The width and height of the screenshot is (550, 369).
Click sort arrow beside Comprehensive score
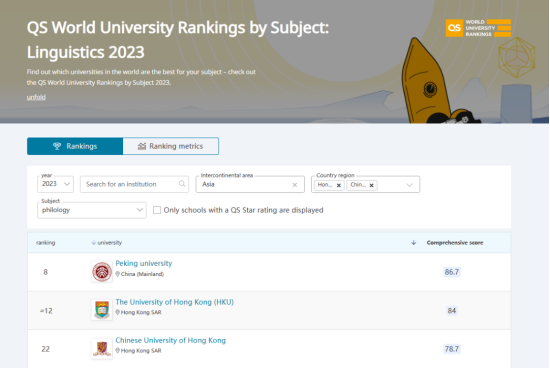(414, 242)
